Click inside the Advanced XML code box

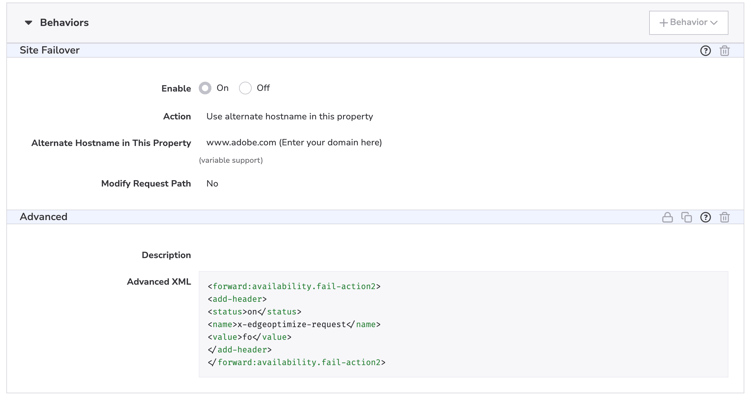tap(463, 324)
